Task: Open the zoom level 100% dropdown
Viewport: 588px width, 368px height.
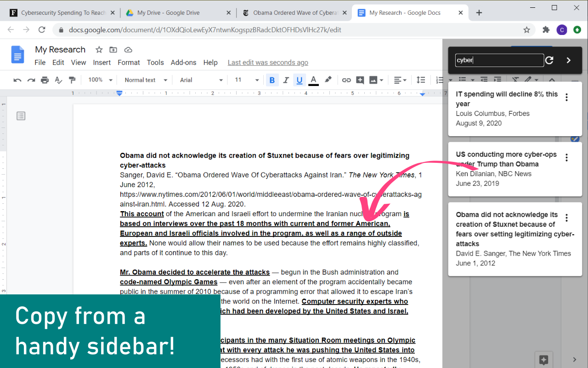Action: [100, 80]
